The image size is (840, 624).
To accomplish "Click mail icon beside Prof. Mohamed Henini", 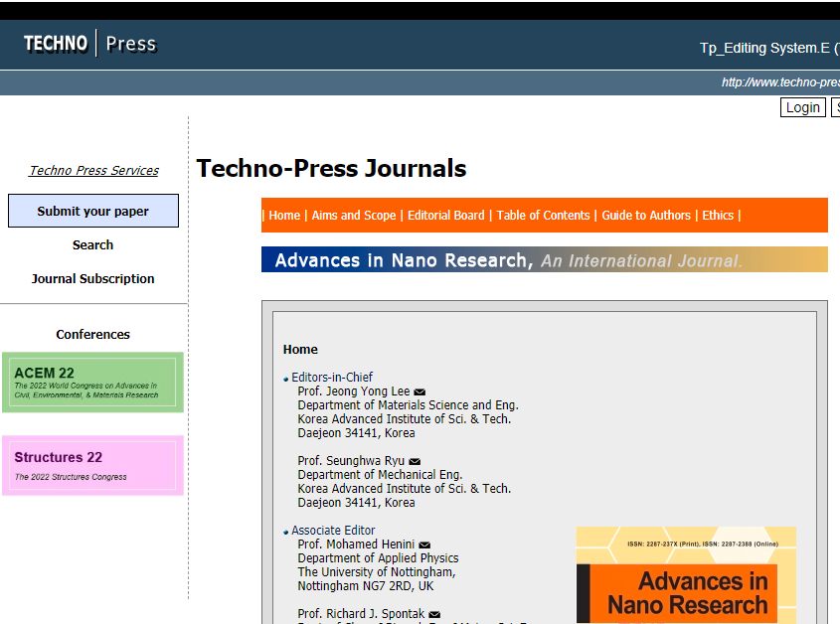I will [x=424, y=546].
